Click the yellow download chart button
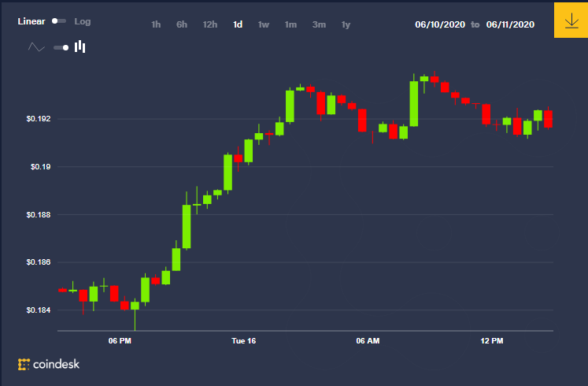The width and height of the screenshot is (588, 386). [x=571, y=20]
